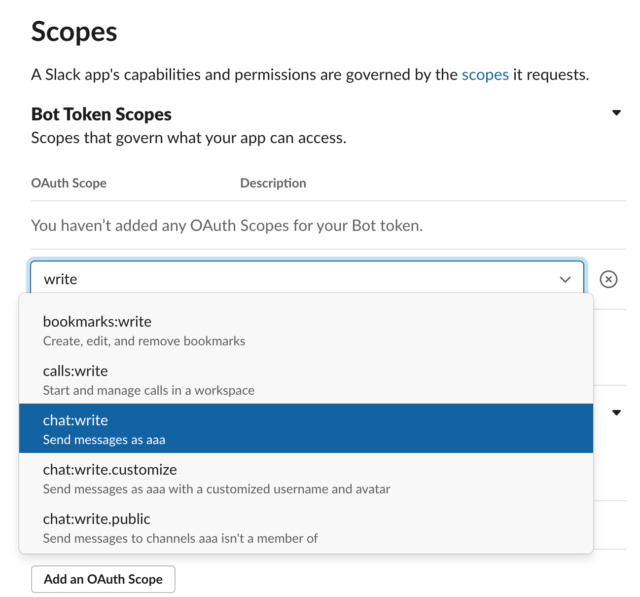Pick the chat:write.public scope option
640x597 pixels.
[306, 528]
